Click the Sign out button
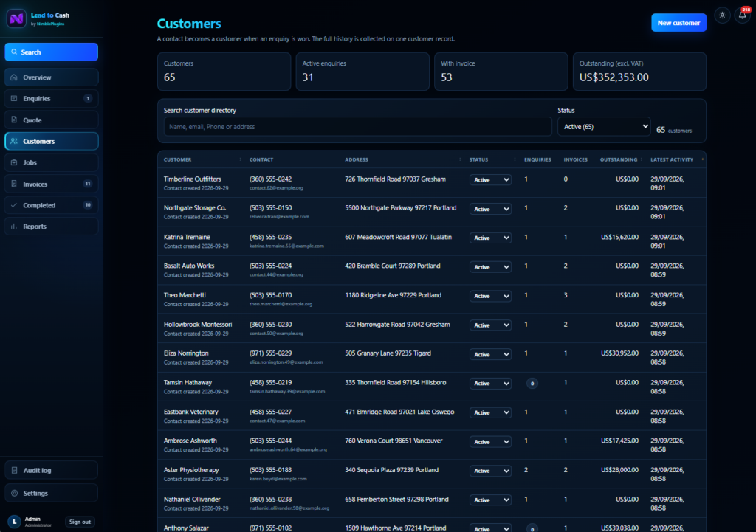 [80, 522]
